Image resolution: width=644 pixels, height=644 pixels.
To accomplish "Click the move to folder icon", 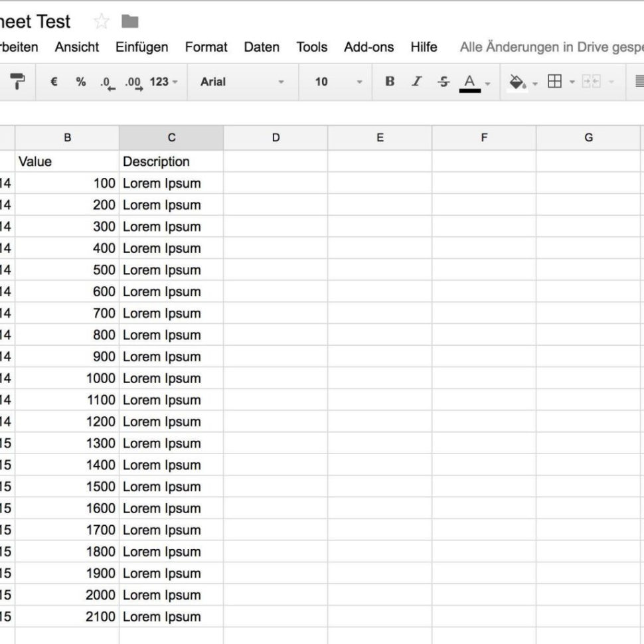I will click(x=129, y=21).
